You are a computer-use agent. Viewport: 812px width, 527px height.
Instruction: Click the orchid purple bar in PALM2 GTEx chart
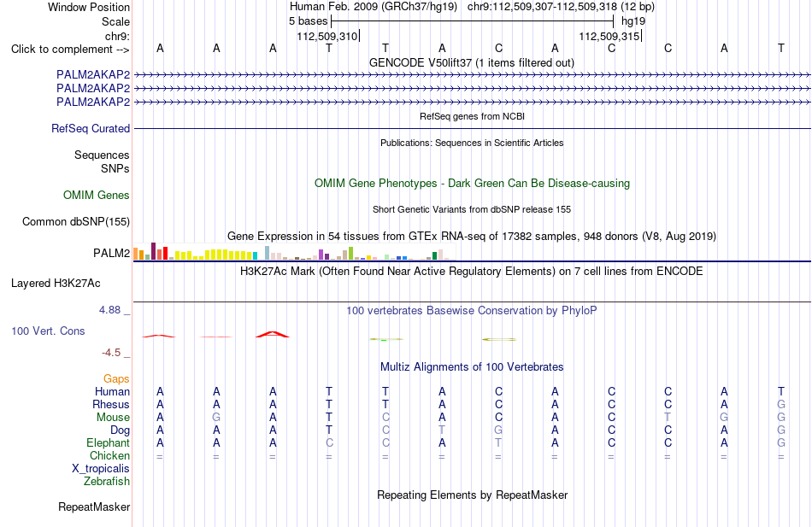[x=321, y=255]
